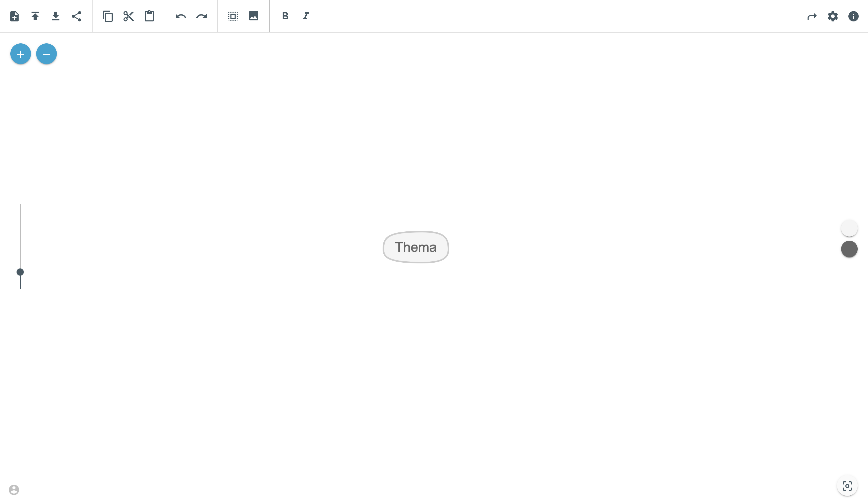Copy the selected node
The image size is (868, 501).
[x=108, y=16]
